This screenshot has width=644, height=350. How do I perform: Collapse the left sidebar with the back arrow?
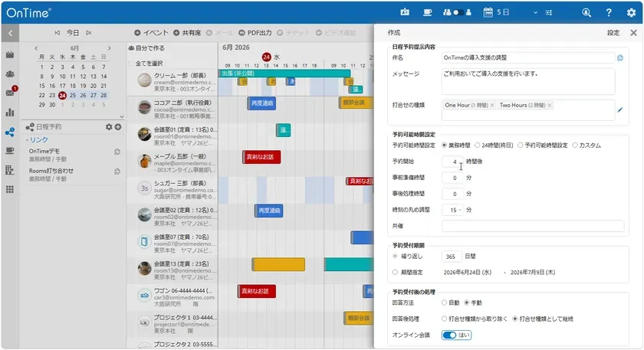coord(10,33)
